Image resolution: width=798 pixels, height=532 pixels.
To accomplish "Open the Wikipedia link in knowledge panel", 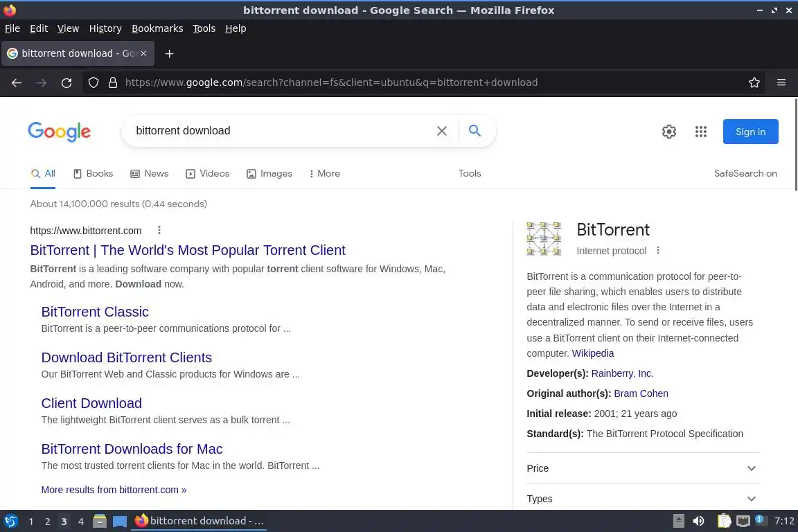I will 593,353.
